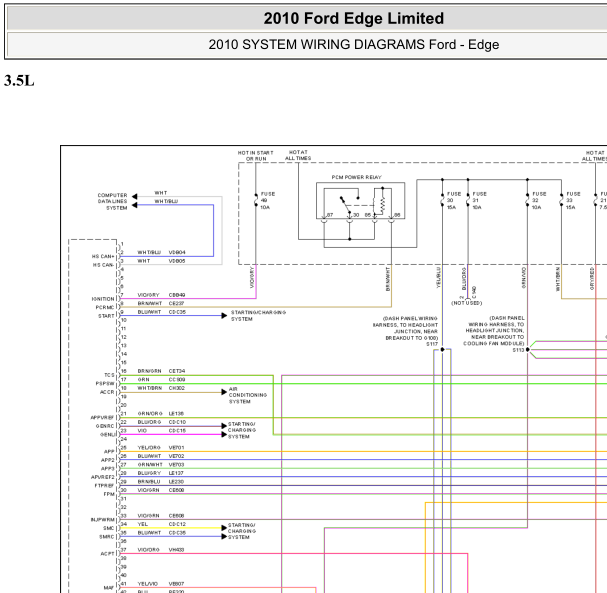Click 'STARTING/CHARGING SYSTEM' reference beside pins 34-35
Image resolution: width=607 pixels, height=593 pixels.
coord(242,531)
